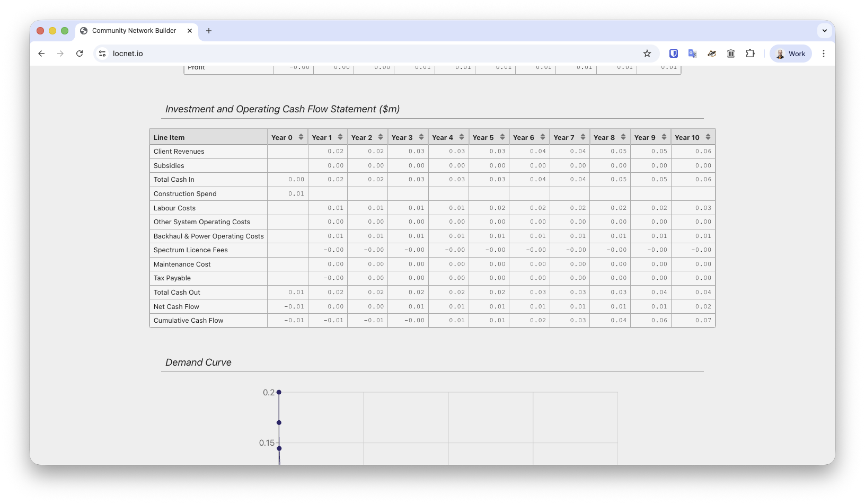Sort table by Year 0 column
This screenshot has height=504, width=865.
(301, 137)
